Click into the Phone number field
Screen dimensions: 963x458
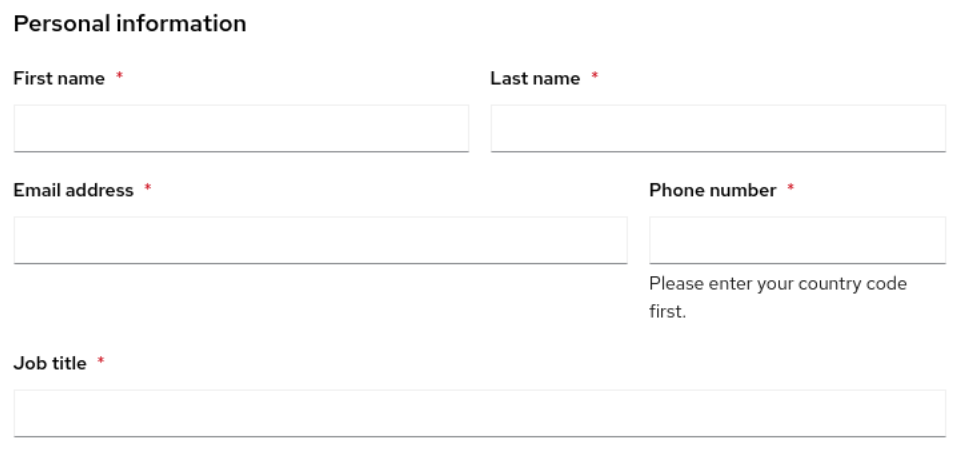(x=797, y=240)
